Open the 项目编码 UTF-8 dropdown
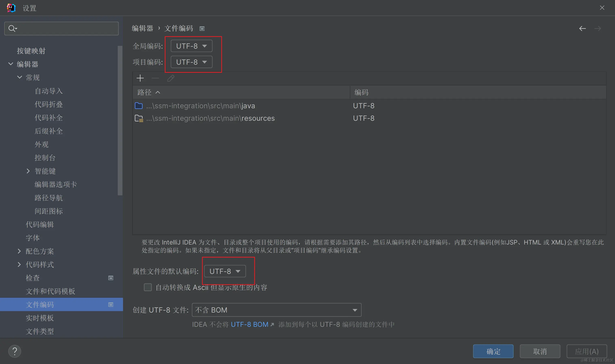 [192, 62]
